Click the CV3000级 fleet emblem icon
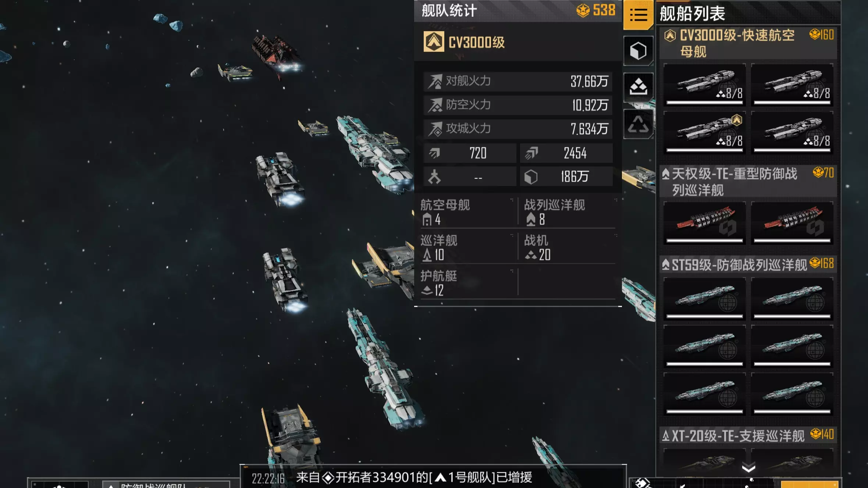This screenshot has width=868, height=488. tap(434, 42)
